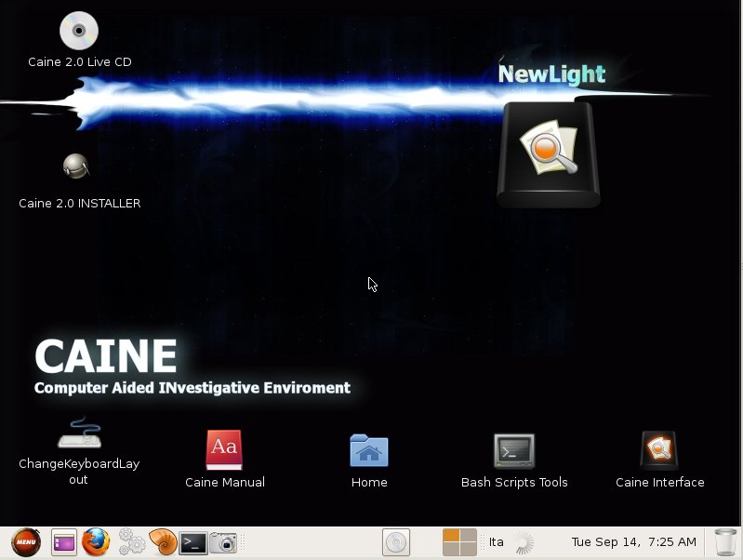Open the Trash icon in the taskbar

725,542
